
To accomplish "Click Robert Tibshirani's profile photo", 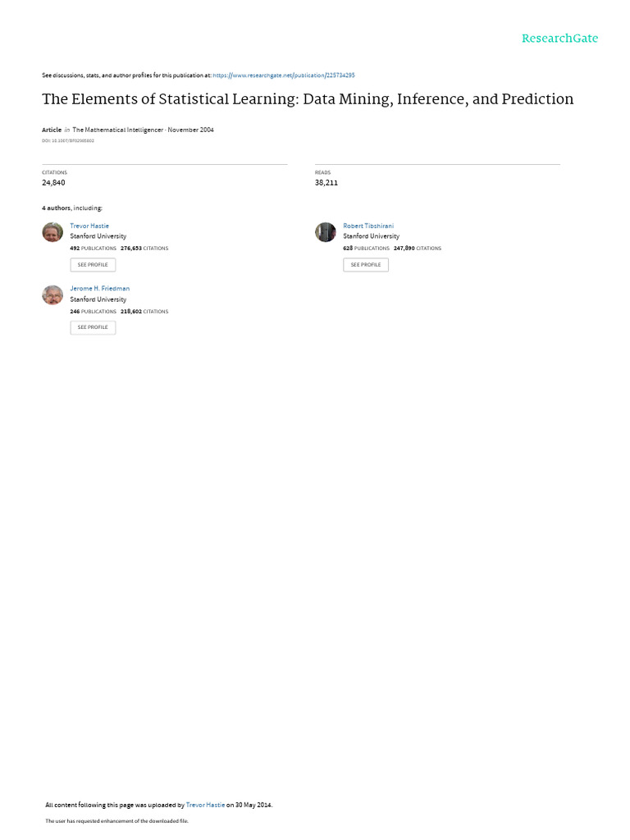I will coord(325,232).
